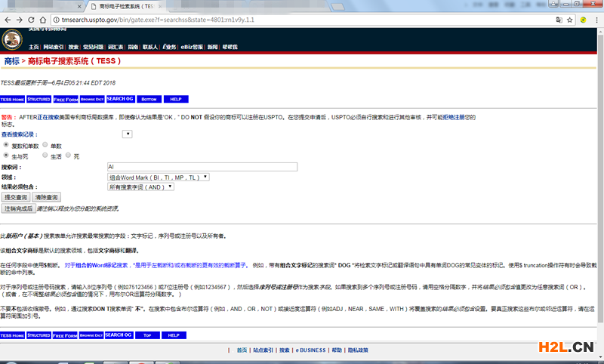Go back using the browser back arrow
Image resolution: width=604 pixels, height=364 pixels.
coord(8,20)
